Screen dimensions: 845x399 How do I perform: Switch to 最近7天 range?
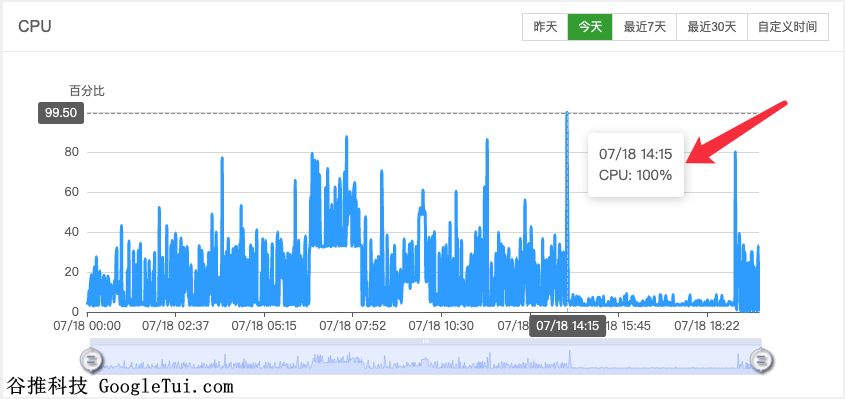(x=645, y=27)
